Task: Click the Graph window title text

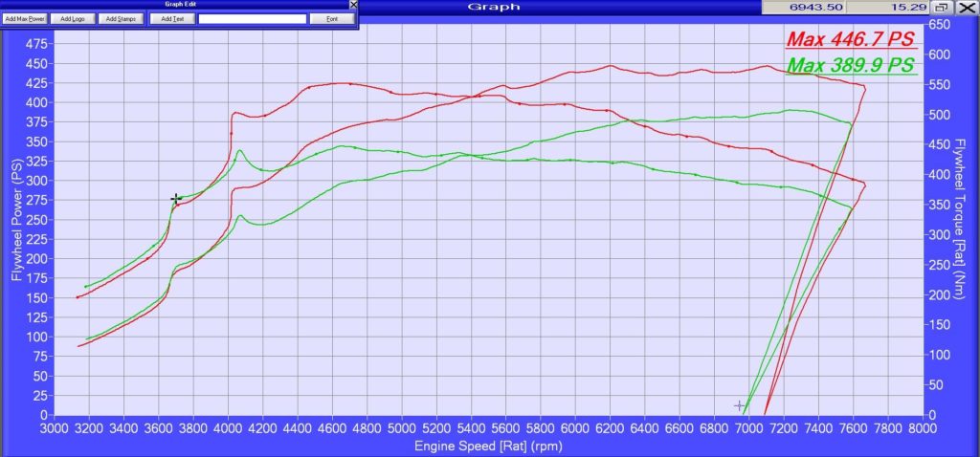Action: click(x=493, y=7)
